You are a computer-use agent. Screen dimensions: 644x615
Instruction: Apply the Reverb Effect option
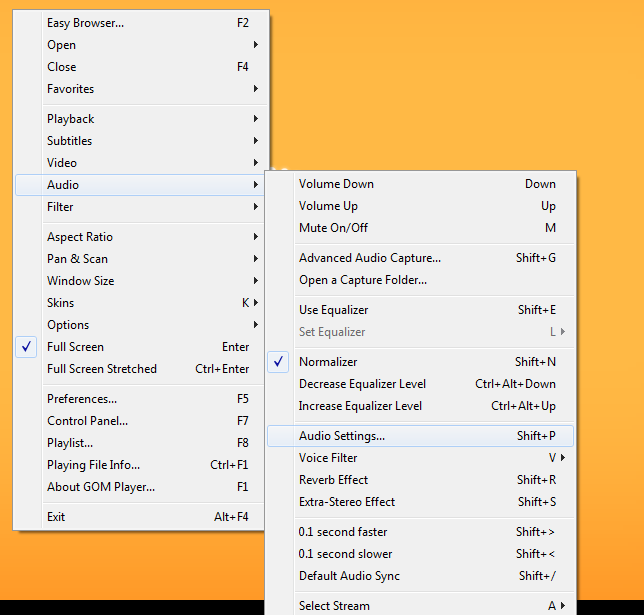(333, 480)
